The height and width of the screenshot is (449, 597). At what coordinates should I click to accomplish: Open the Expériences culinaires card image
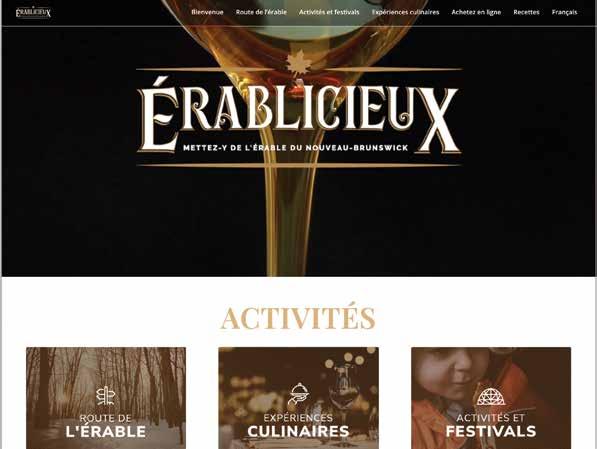click(298, 398)
